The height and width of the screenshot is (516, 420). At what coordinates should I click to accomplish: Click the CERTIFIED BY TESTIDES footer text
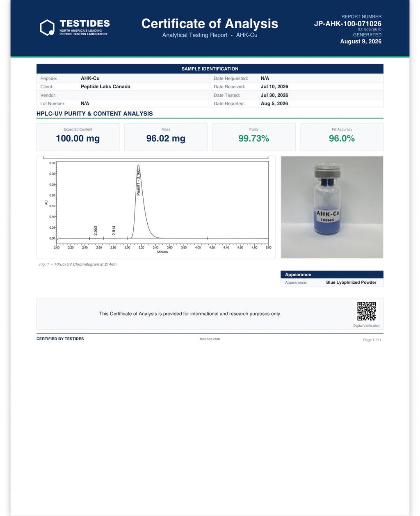click(60, 339)
